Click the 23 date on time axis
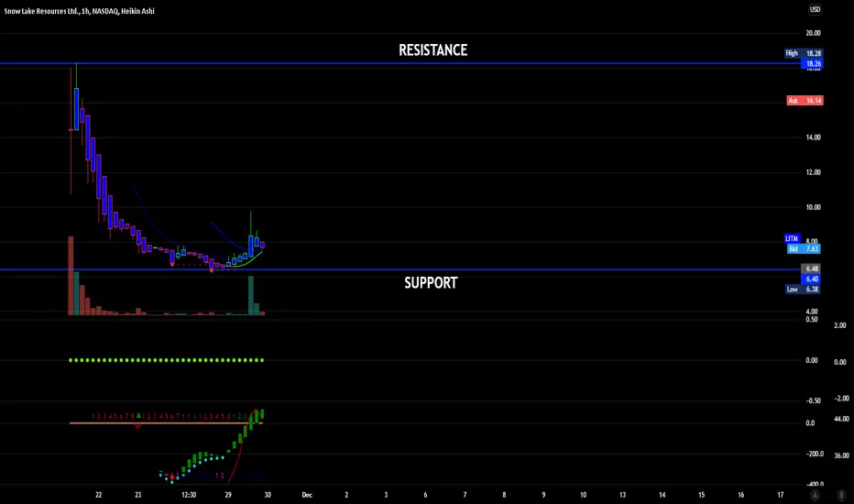The height and width of the screenshot is (504, 854). coord(138,495)
